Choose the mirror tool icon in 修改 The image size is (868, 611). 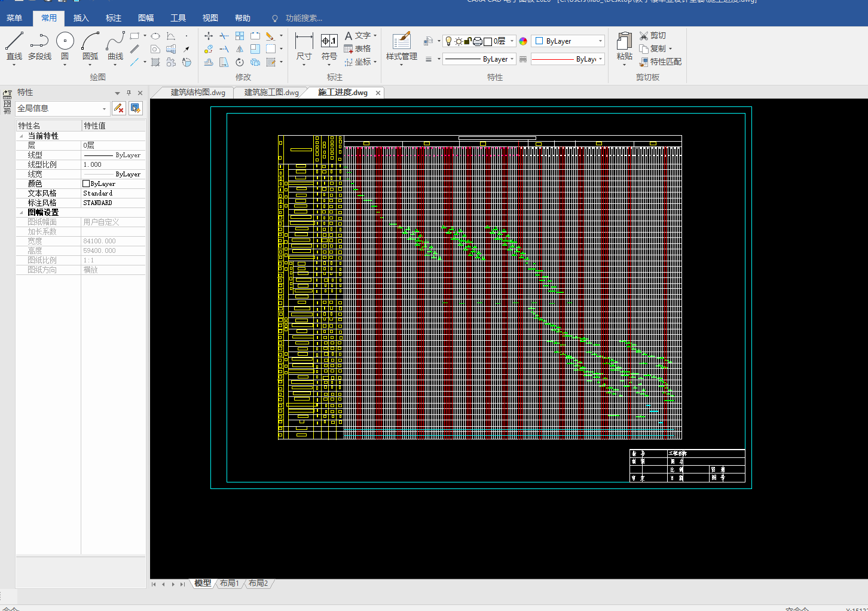tap(240, 49)
